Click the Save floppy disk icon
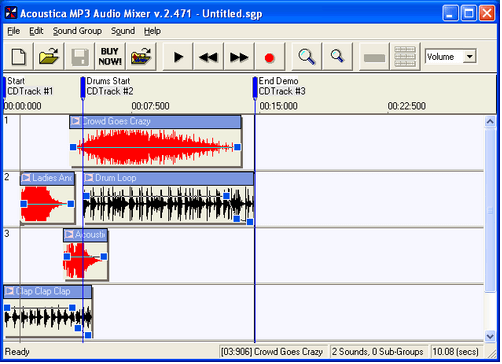 [x=80, y=57]
